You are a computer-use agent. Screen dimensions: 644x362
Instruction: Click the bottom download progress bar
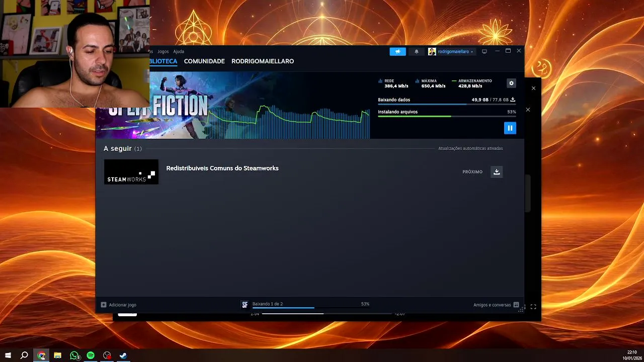[311, 308]
